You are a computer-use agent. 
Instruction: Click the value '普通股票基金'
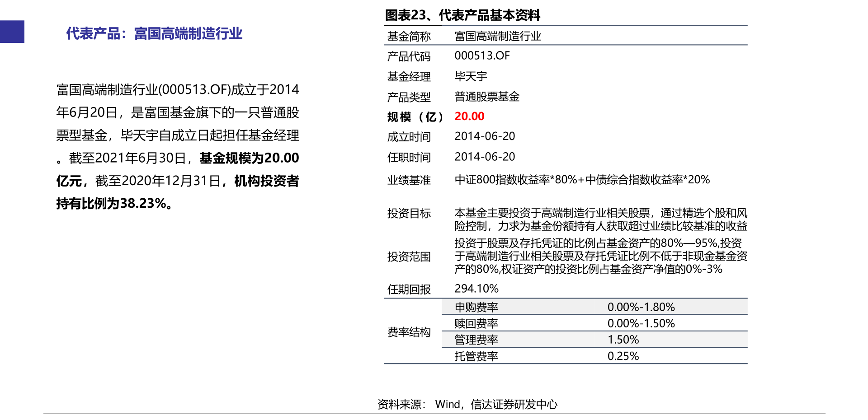tap(487, 97)
